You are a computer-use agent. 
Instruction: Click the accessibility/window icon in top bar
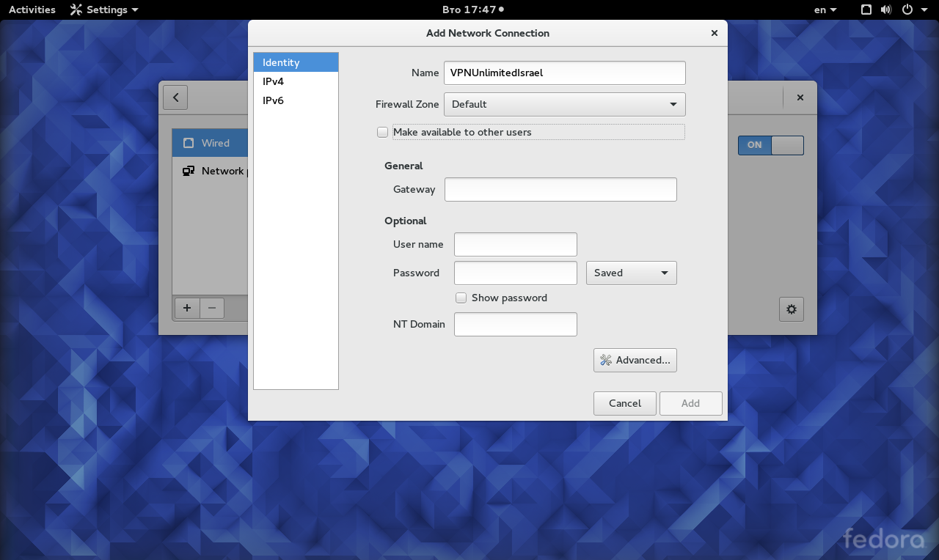tap(866, 10)
